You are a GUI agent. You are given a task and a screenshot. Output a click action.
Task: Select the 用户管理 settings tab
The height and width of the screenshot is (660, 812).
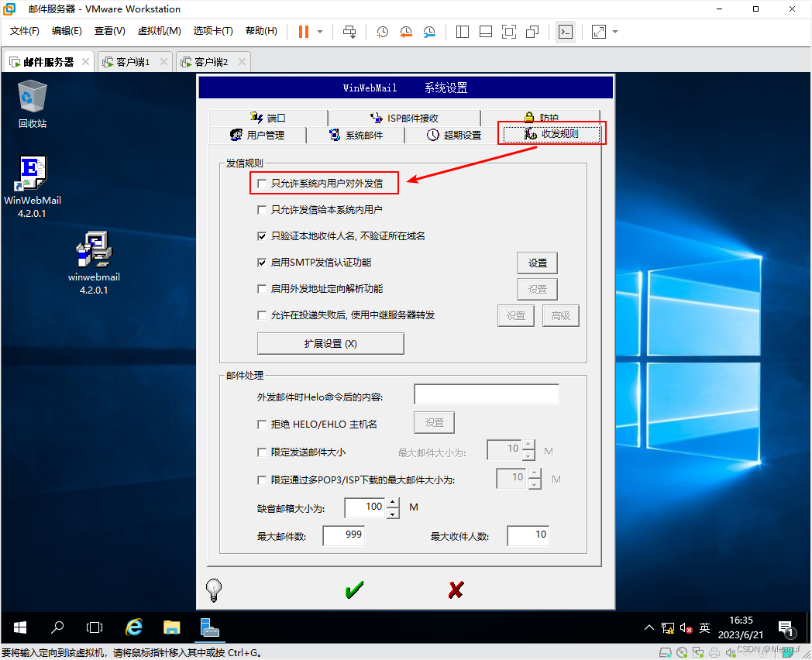[x=257, y=135]
